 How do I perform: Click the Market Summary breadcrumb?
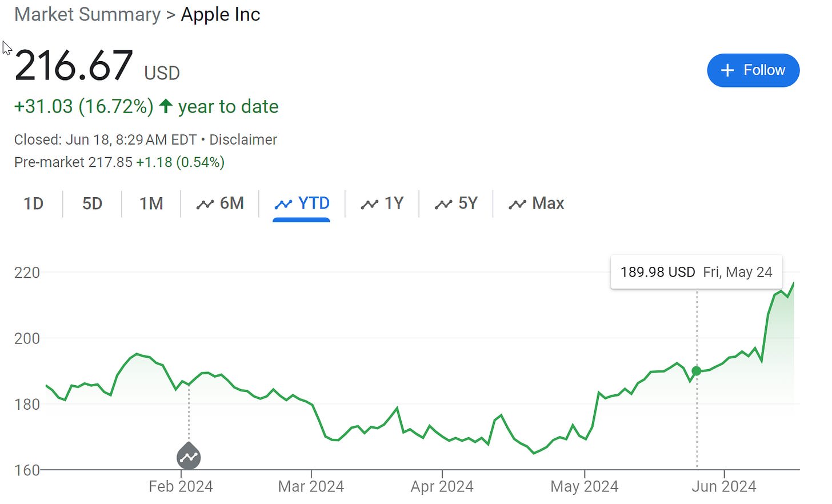coord(87,14)
